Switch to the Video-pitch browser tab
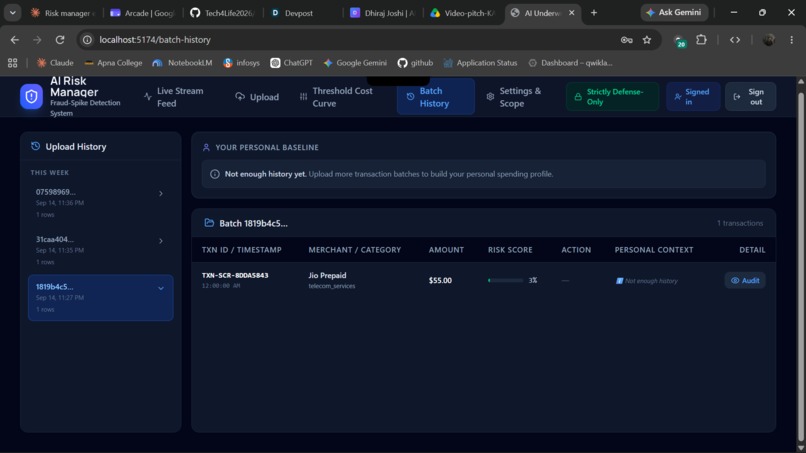 pyautogui.click(x=462, y=13)
